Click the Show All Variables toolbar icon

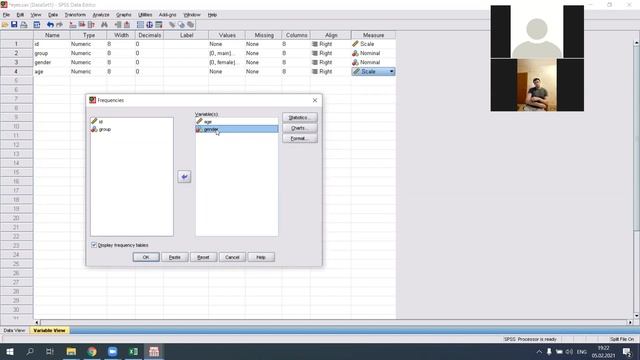point(191,25)
